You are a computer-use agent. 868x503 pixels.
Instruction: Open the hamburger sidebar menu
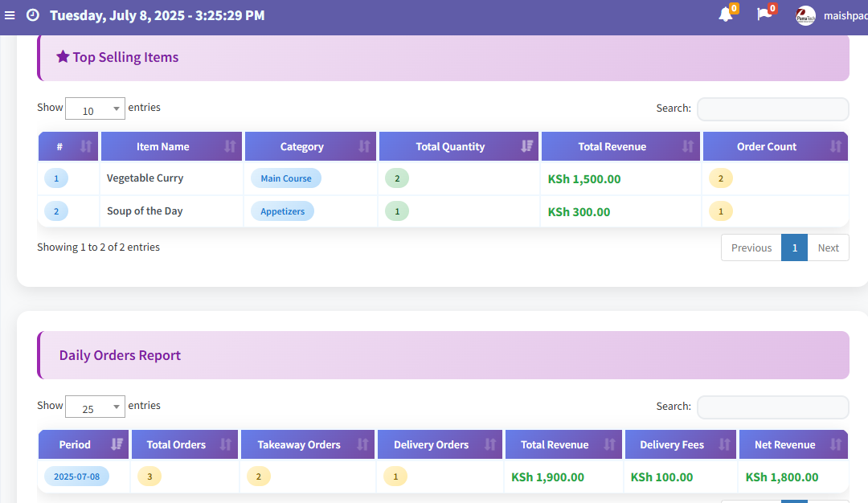[x=10, y=15]
